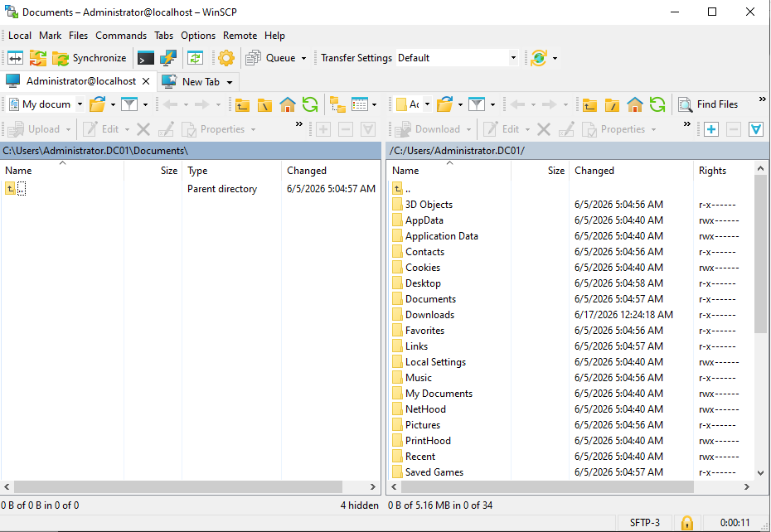
Task: Expand the New Tab dropdown arrow
Action: coord(230,82)
